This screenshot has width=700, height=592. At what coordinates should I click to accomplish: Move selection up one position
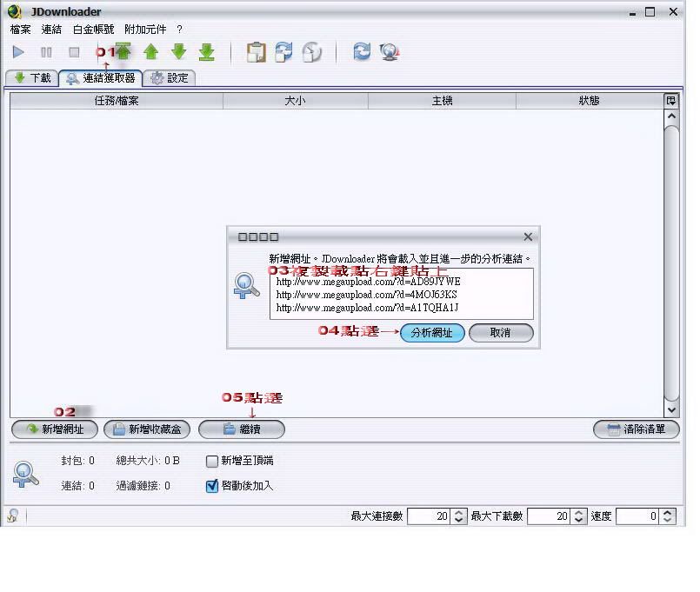point(151,52)
